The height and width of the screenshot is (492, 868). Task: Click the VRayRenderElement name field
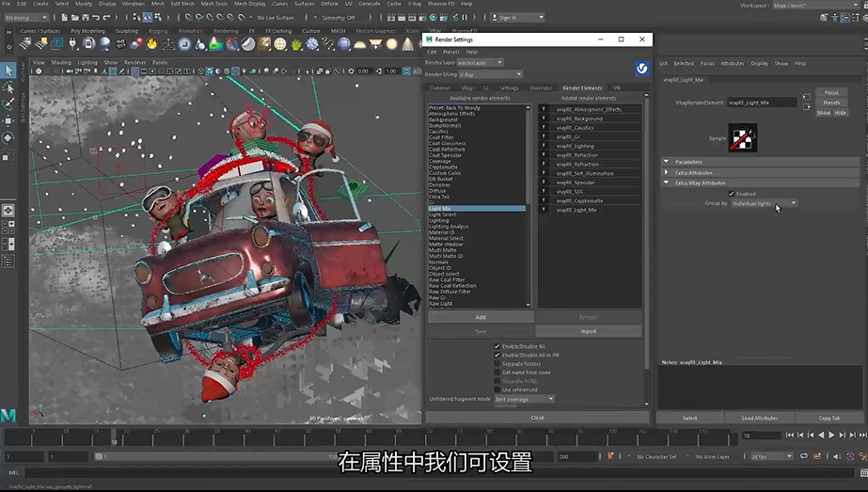click(762, 103)
